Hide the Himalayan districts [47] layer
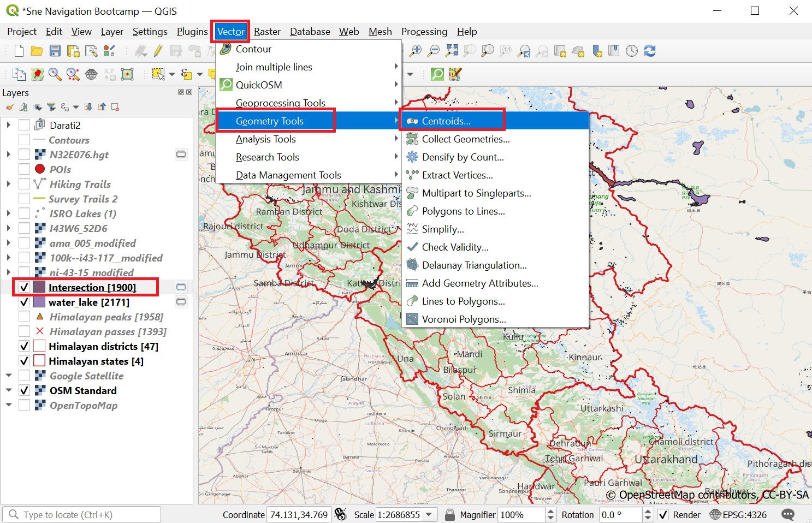 pyautogui.click(x=24, y=346)
